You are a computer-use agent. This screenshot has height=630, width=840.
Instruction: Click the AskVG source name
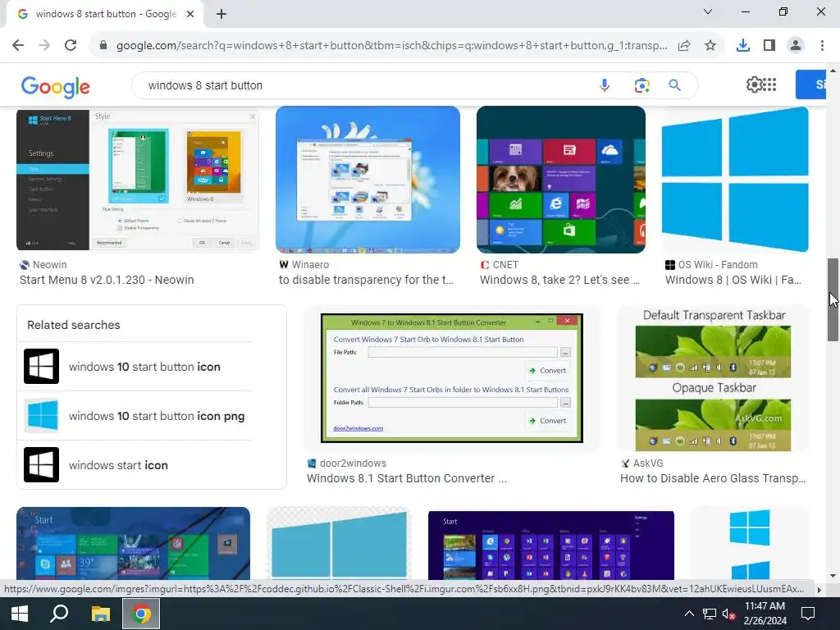click(648, 463)
